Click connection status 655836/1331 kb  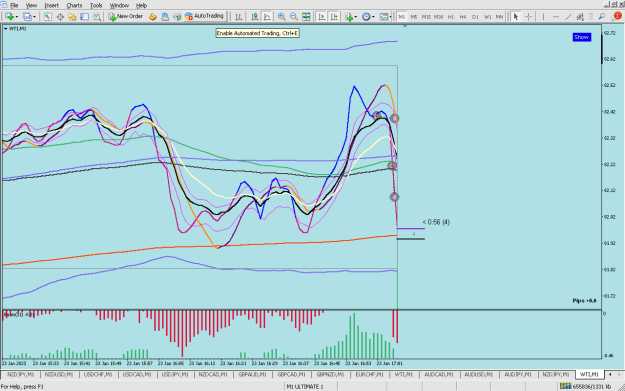(x=586, y=386)
